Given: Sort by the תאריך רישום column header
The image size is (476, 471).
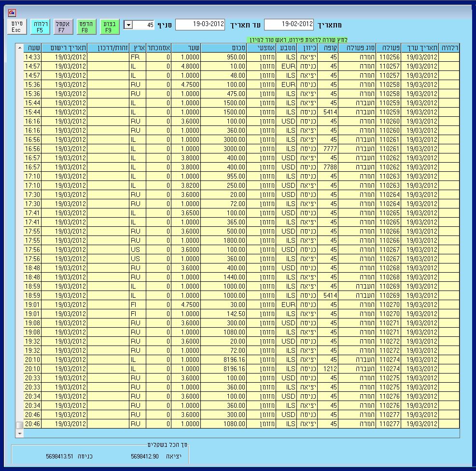Looking at the screenshot, I should [64, 48].
